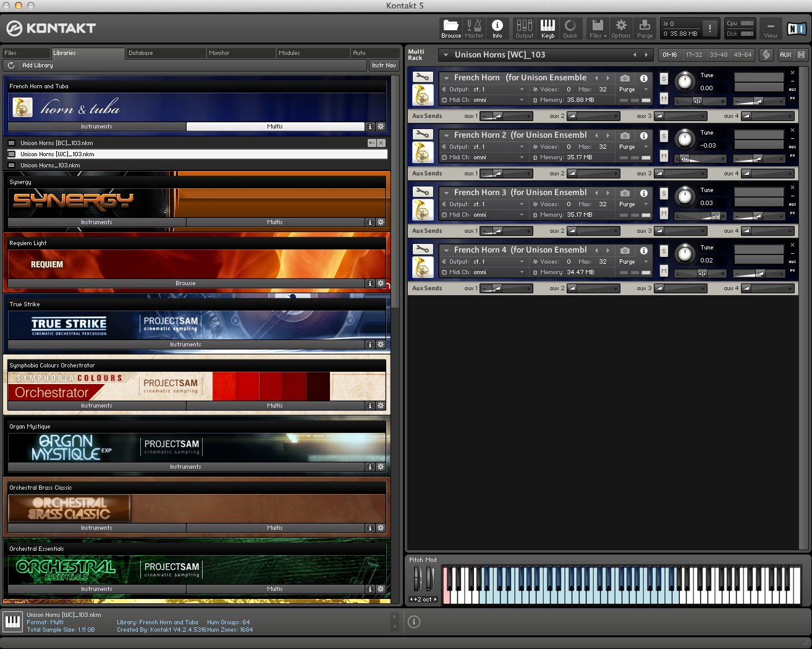Viewport: 812px width, 649px height.
Task: Click the Pitch bend wheel
Action: coord(418,579)
